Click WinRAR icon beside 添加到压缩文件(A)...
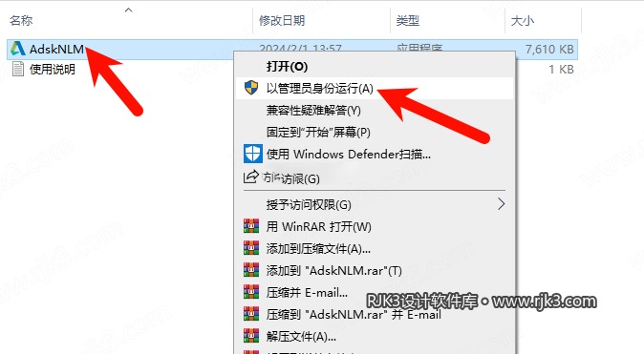Viewport: 644px width, 354px height. (251, 248)
